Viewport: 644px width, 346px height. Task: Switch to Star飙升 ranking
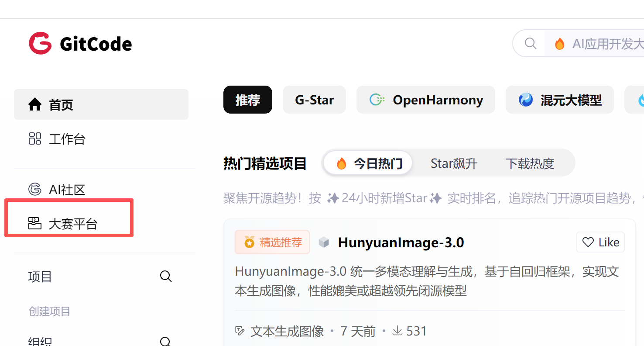tap(454, 163)
